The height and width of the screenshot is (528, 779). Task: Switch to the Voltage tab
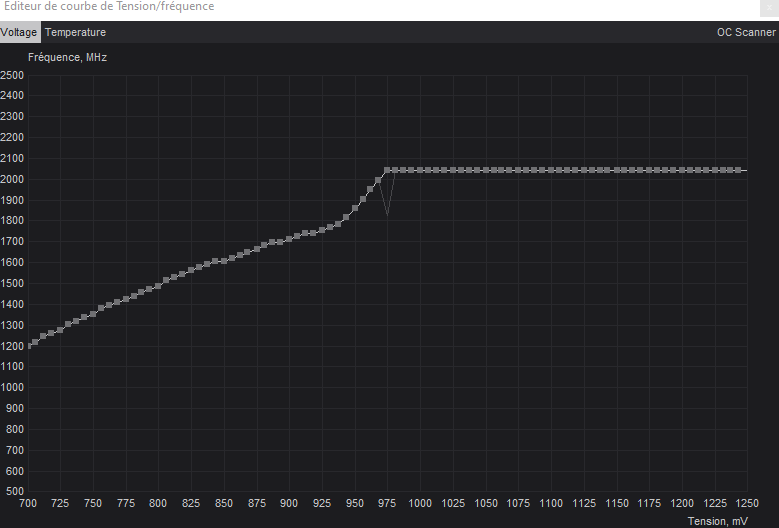20,32
